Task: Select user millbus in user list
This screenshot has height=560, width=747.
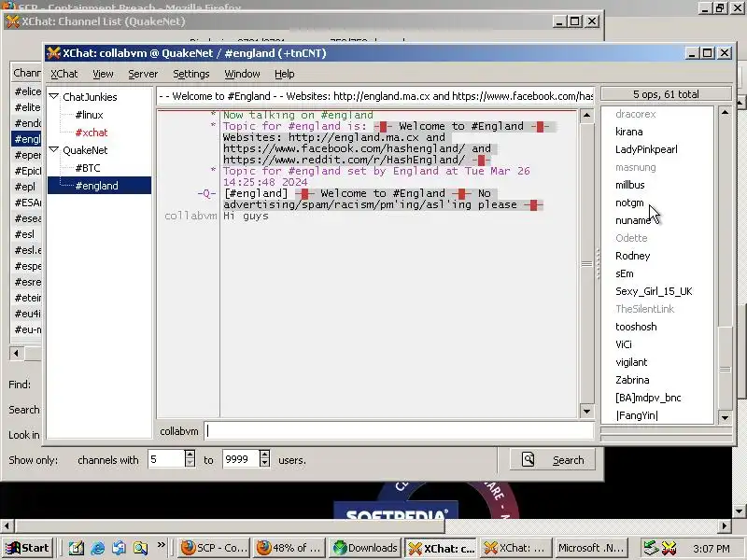Action: [x=629, y=185]
